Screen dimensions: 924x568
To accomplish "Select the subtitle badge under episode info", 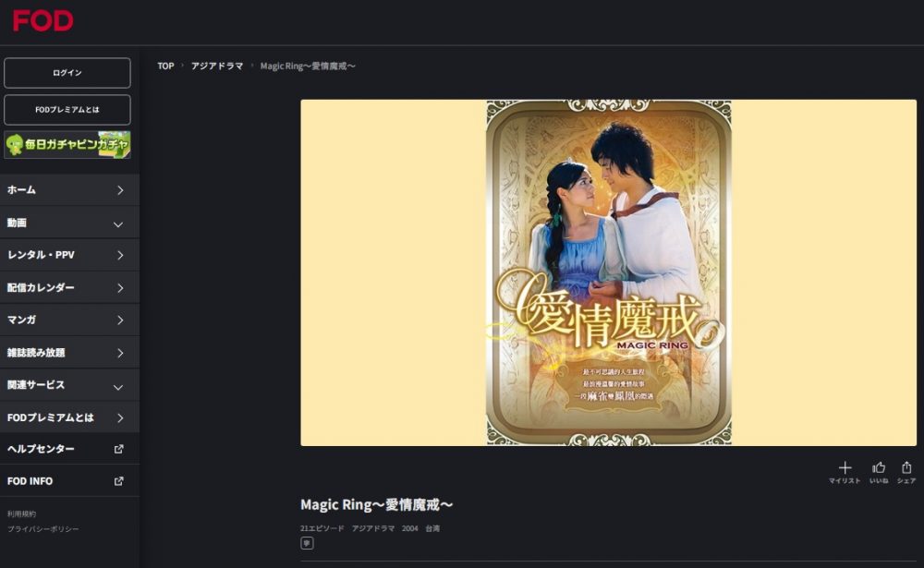I will [307, 543].
